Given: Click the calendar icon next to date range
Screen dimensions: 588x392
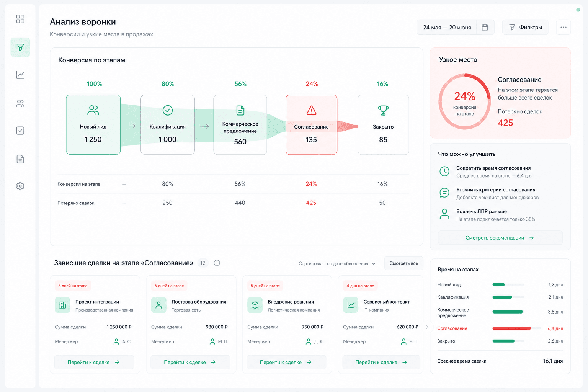Looking at the screenshot, I should (x=485, y=27).
